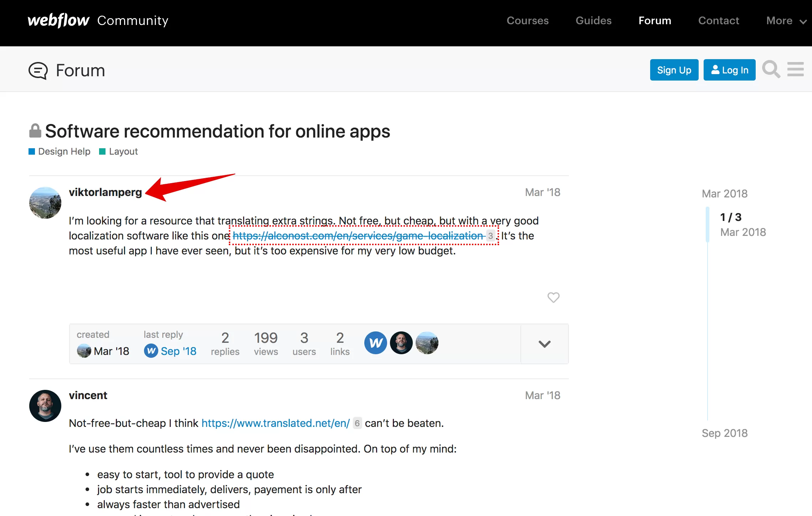Click the topic lock icon
This screenshot has width=812, height=516.
(x=35, y=131)
